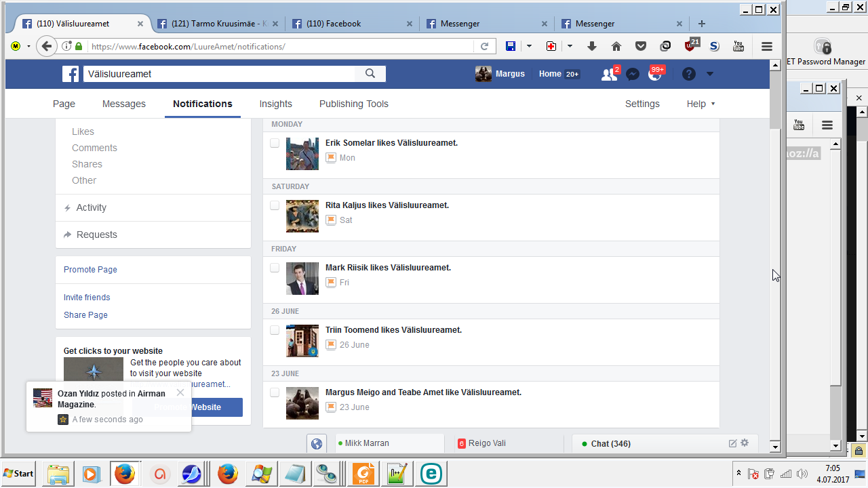This screenshot has height=488, width=868.
Task: Click the uBlock shield icon showing 21
Action: 690,45
